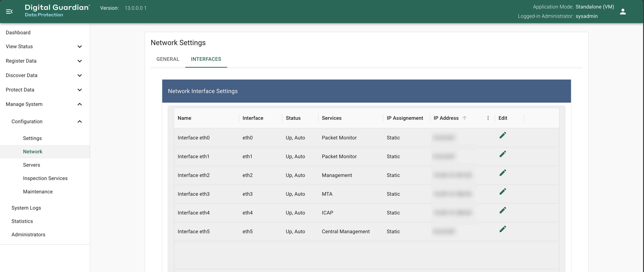Open the user account profile icon

(623, 12)
